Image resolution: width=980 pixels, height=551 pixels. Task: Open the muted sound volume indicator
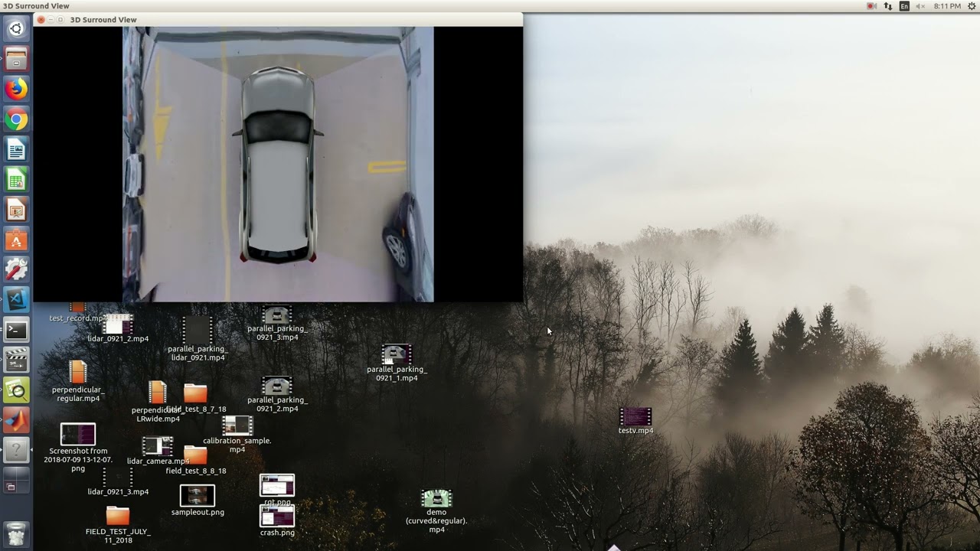click(920, 6)
